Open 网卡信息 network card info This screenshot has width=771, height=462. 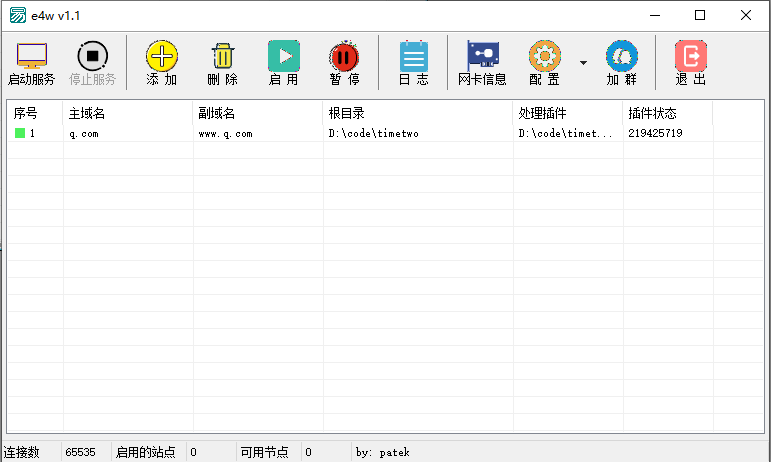[x=482, y=57]
